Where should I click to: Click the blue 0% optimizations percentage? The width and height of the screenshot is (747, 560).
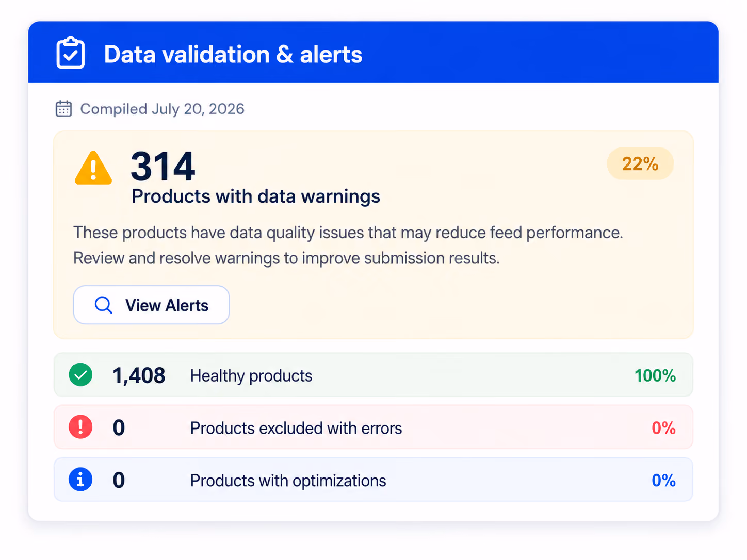coord(664,481)
